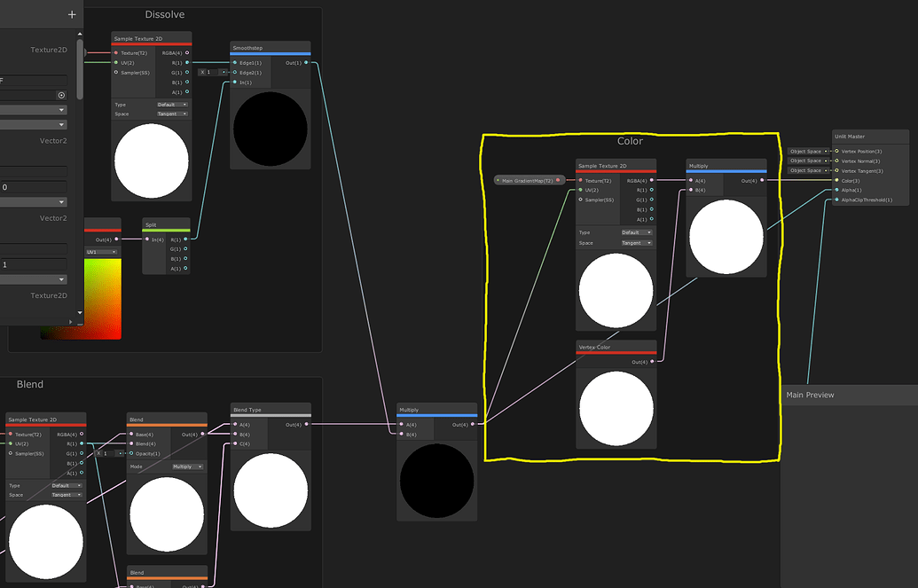Click the blackboard vertical scrollbar thumb
Image resolution: width=918 pixels, height=588 pixels.
pyautogui.click(x=80, y=68)
